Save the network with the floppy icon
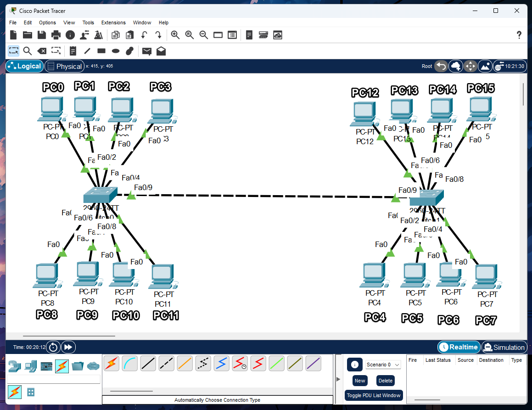532x410 pixels. [42, 35]
